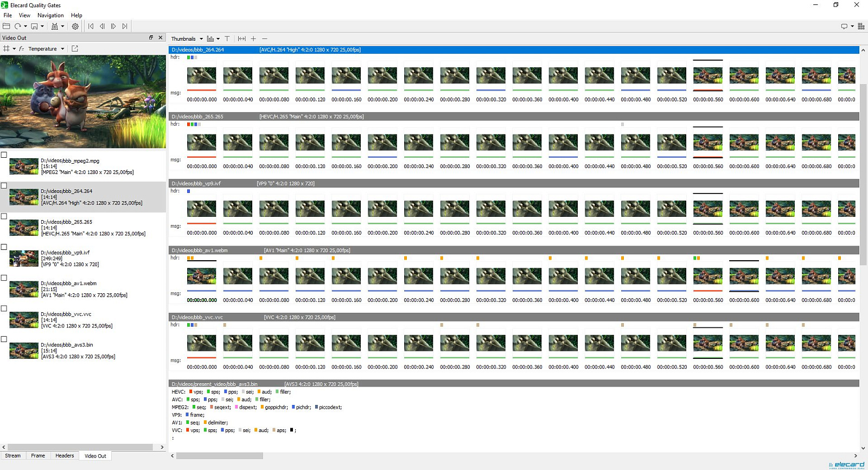This screenshot has width=868, height=470.
Task: Select the bbb_vvc.vvc entry in list
Action: [83, 320]
